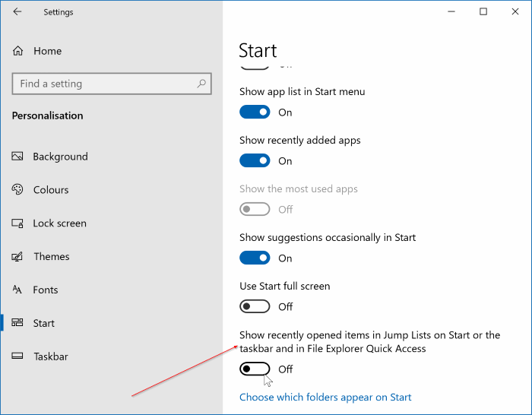Click the Use Start full screen label
Screen dimensions: 532x415
point(285,286)
